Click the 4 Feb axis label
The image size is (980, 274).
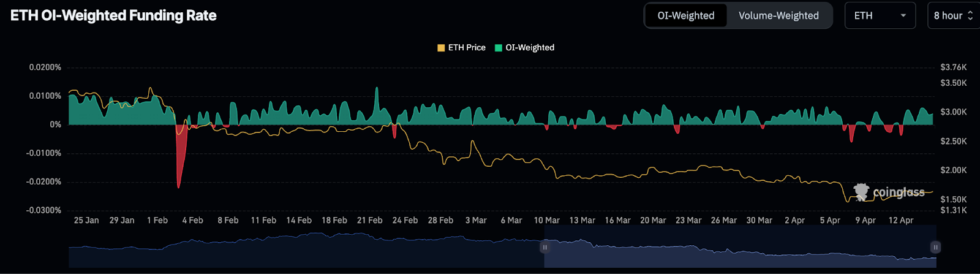[x=192, y=220]
